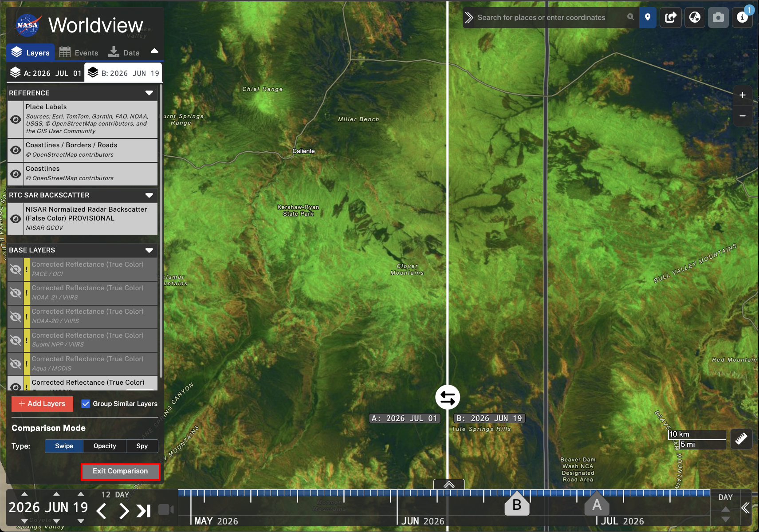Viewport: 759px width, 532px height.
Task: Click the JUN 2026 timeline label
Action: point(423,521)
